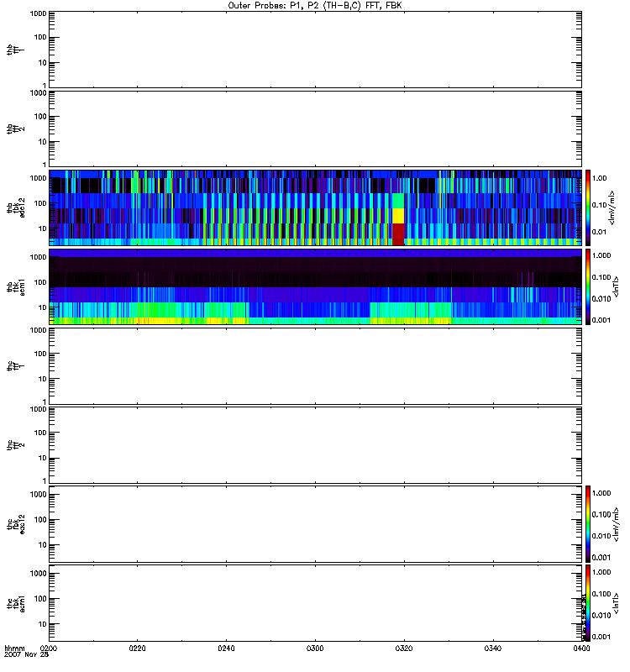Select the 0200 time axis label
The width and height of the screenshot is (630, 672).
(50, 648)
